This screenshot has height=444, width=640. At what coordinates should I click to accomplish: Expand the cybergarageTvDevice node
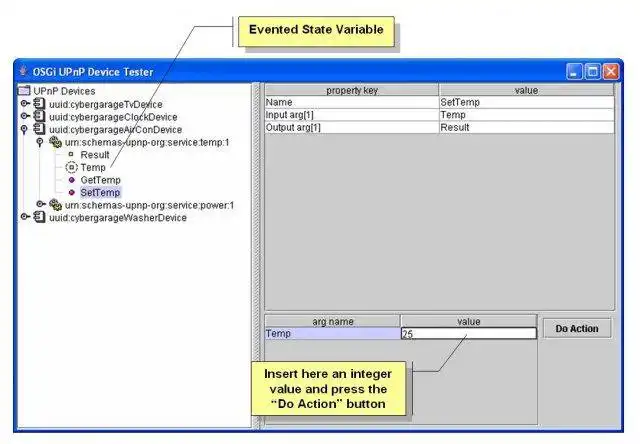pos(25,104)
